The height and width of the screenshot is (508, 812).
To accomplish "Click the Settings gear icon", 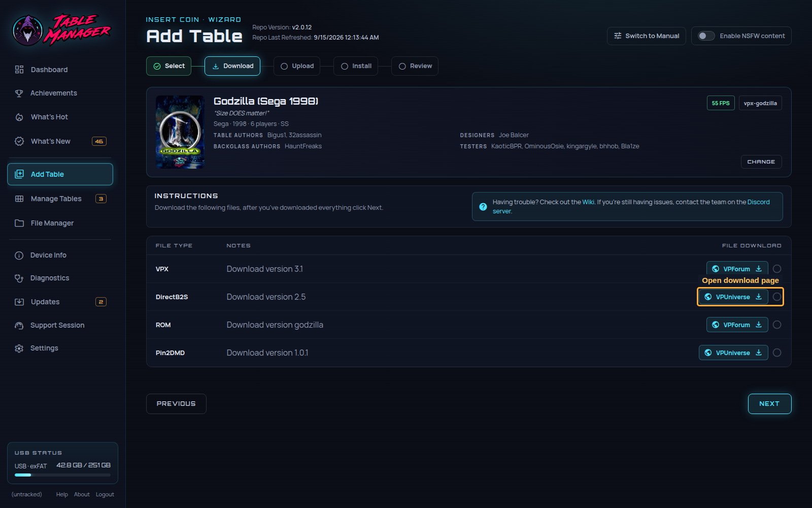I will (x=19, y=348).
